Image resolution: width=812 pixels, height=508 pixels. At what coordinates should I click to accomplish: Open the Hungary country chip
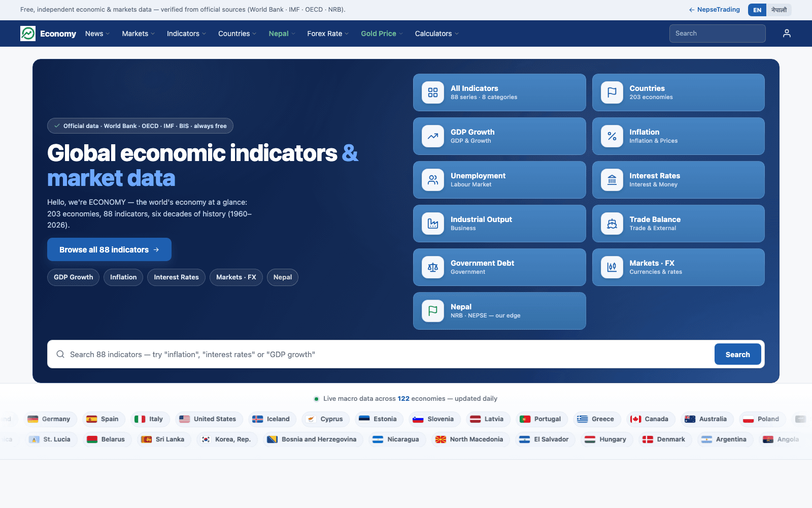click(x=606, y=439)
